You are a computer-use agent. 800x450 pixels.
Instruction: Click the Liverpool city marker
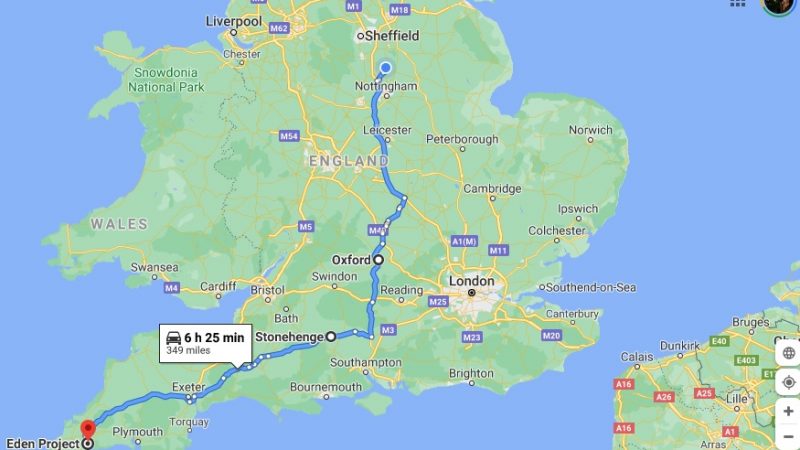(234, 33)
